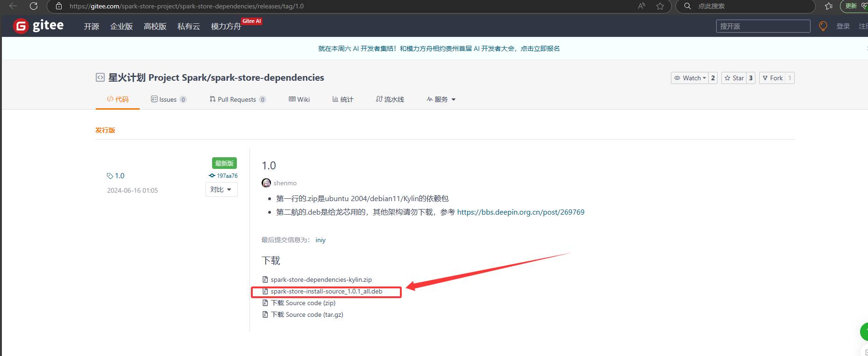Image resolution: width=868 pixels, height=356 pixels.
Task: Click the commit message text iniy
Action: click(x=320, y=240)
